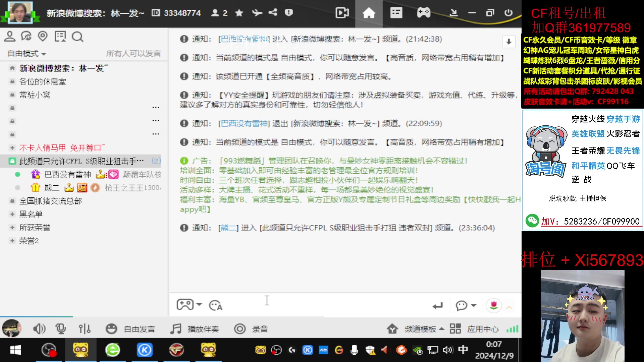Viewport: 644px width, 362px height.
Task: Open the channel list panel icon
Action: (396, 13)
